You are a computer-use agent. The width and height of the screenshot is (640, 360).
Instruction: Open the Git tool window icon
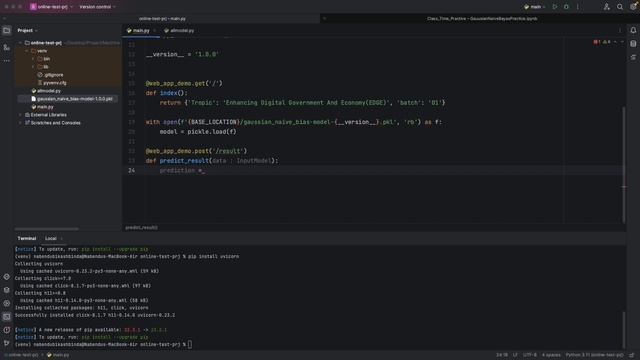(x=7, y=343)
